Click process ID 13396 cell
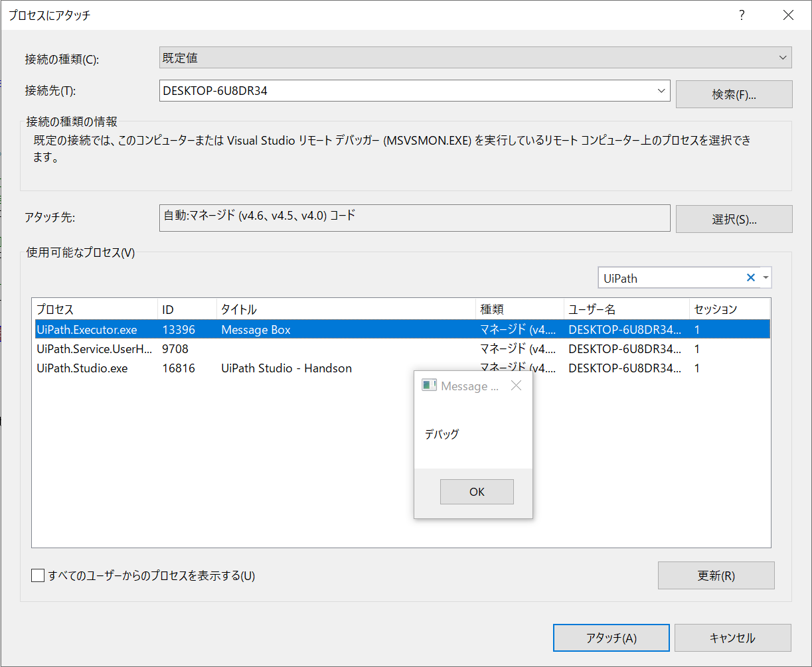Viewport: 812px width, 667px height. (179, 329)
